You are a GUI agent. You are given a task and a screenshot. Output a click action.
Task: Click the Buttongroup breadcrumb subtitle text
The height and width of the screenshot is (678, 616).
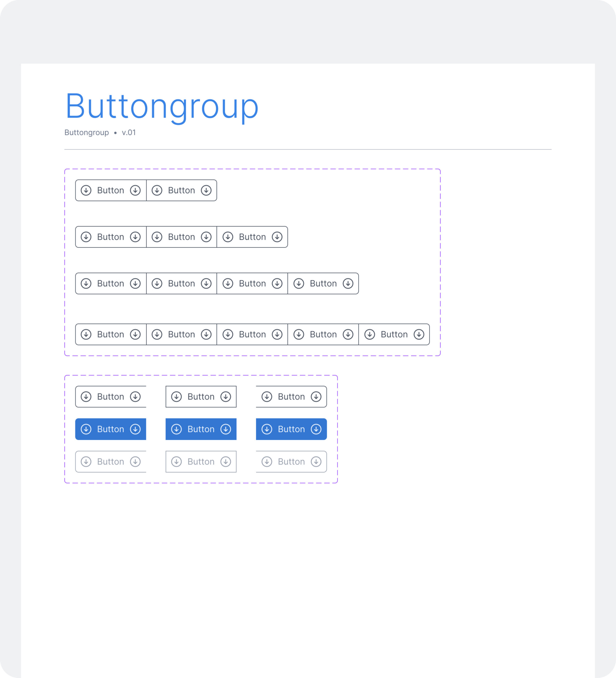point(87,132)
